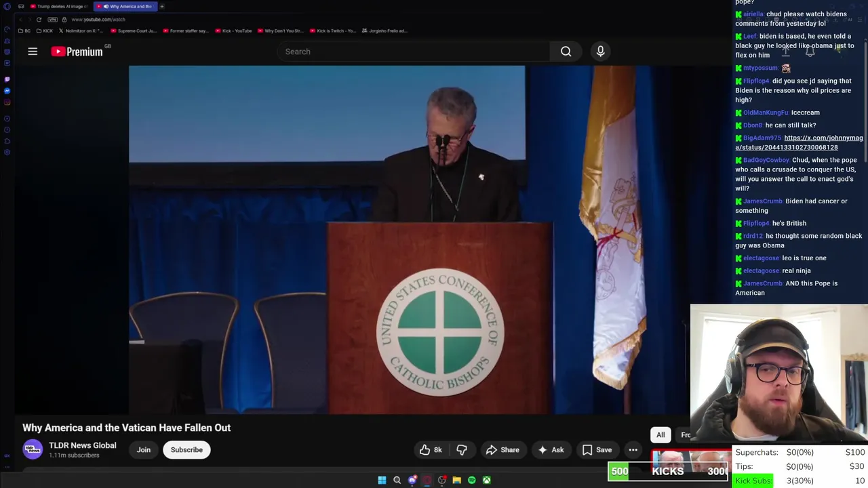Open Messenger in Opera sidebar
The height and width of the screenshot is (488, 868).
(7, 91)
